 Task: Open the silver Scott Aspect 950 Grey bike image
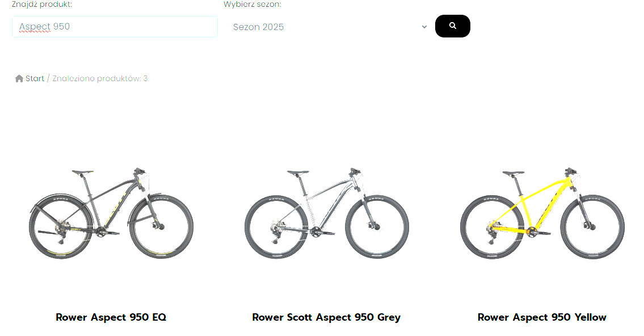coord(326,213)
